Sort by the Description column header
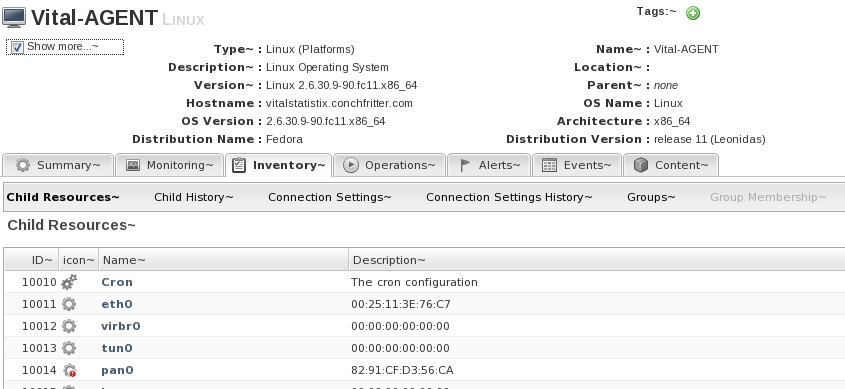The height and width of the screenshot is (389, 845). (597, 260)
